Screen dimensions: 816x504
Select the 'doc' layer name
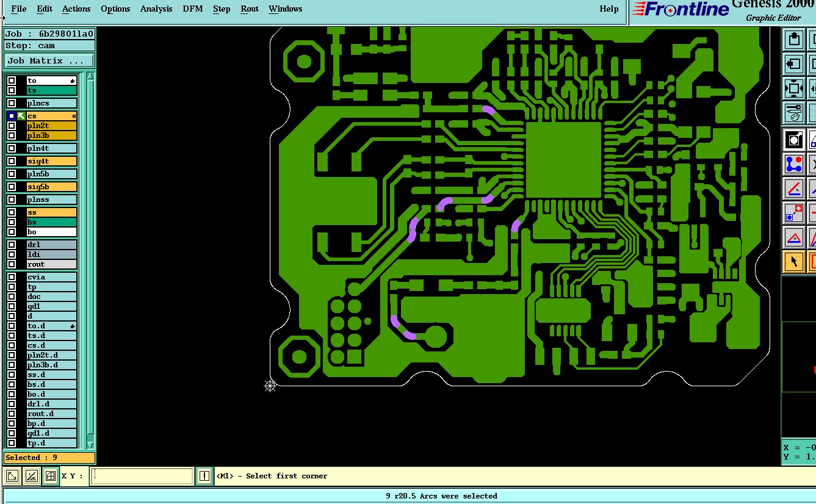pos(52,297)
